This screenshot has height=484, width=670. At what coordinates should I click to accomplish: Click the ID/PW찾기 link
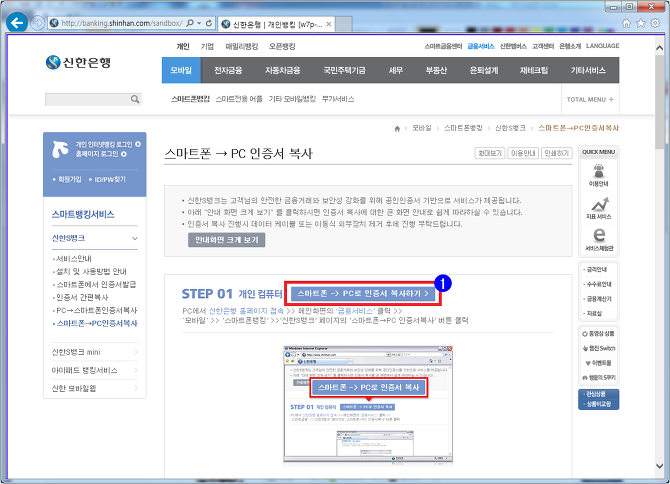[110, 179]
